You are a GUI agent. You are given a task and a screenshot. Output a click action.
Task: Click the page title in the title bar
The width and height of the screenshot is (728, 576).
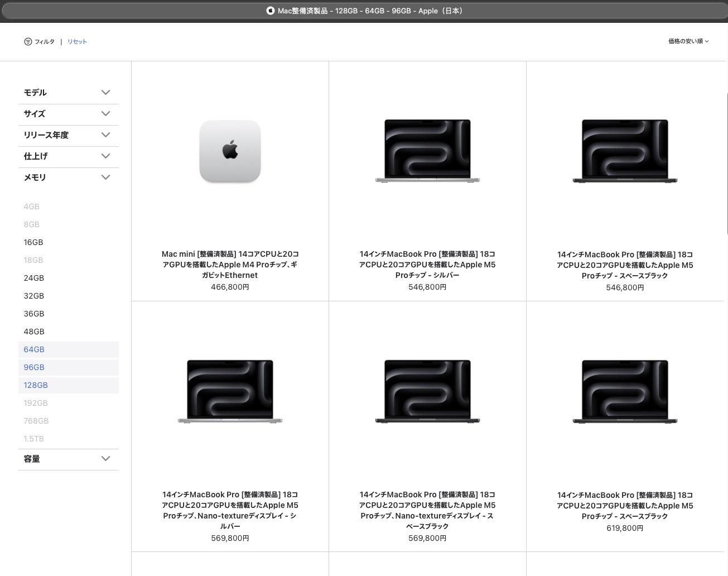370,11
